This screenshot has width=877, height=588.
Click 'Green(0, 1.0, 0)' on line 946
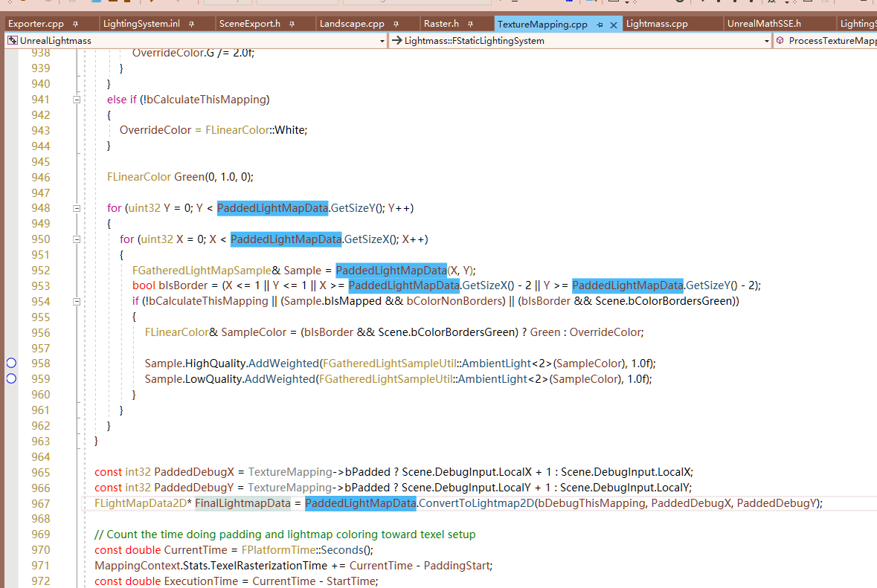pyautogui.click(x=212, y=177)
